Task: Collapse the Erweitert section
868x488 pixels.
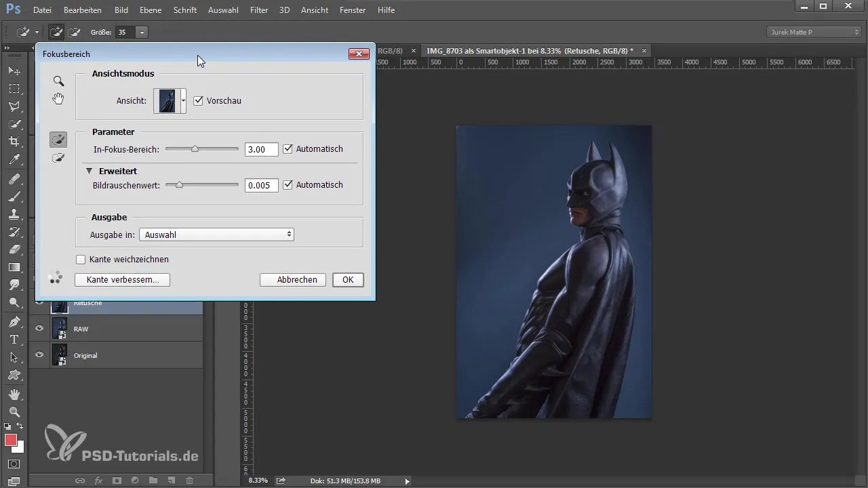Action: 89,171
